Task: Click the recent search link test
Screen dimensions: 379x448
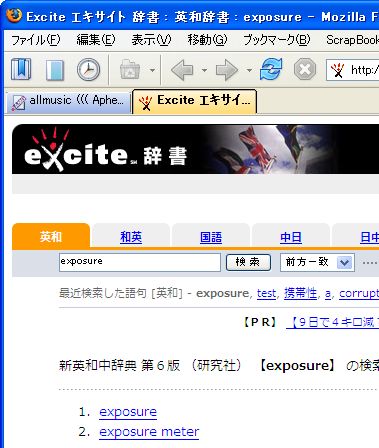Action: pyautogui.click(x=266, y=294)
